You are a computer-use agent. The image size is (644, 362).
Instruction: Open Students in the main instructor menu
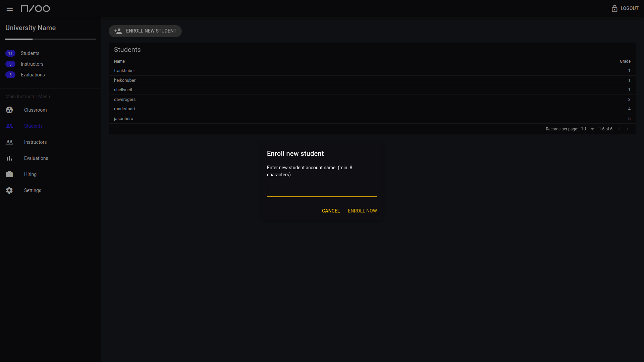point(33,126)
